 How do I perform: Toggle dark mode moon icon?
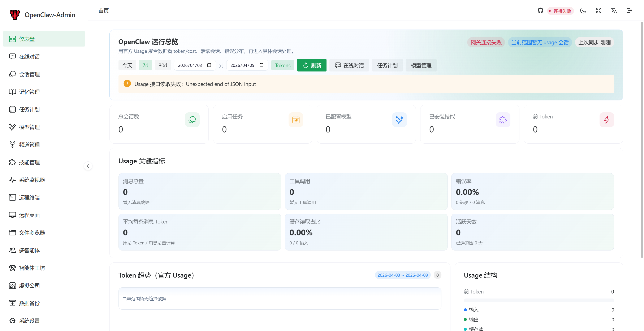tap(583, 10)
